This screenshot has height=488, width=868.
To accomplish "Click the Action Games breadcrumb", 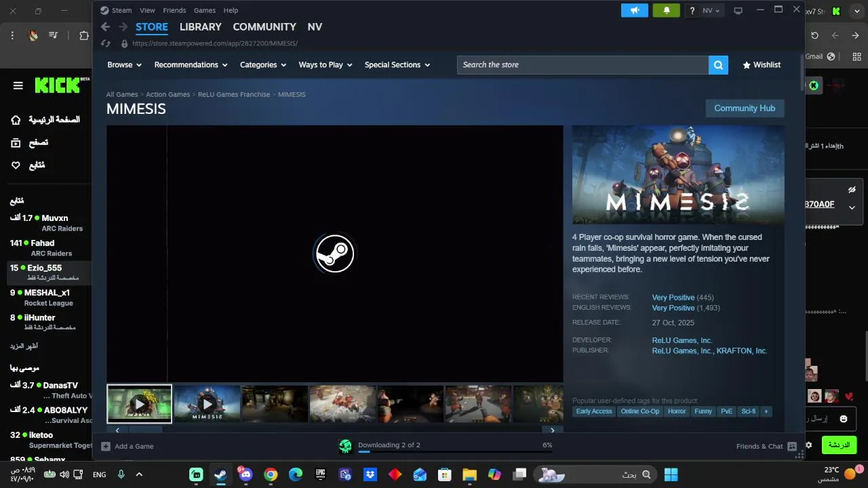I will click(x=167, y=94).
